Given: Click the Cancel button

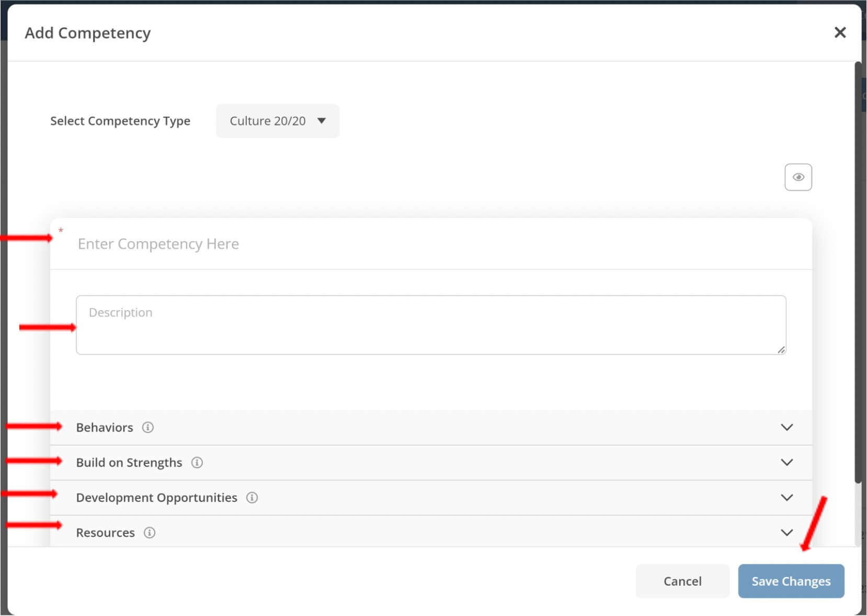Looking at the screenshot, I should tap(682, 581).
